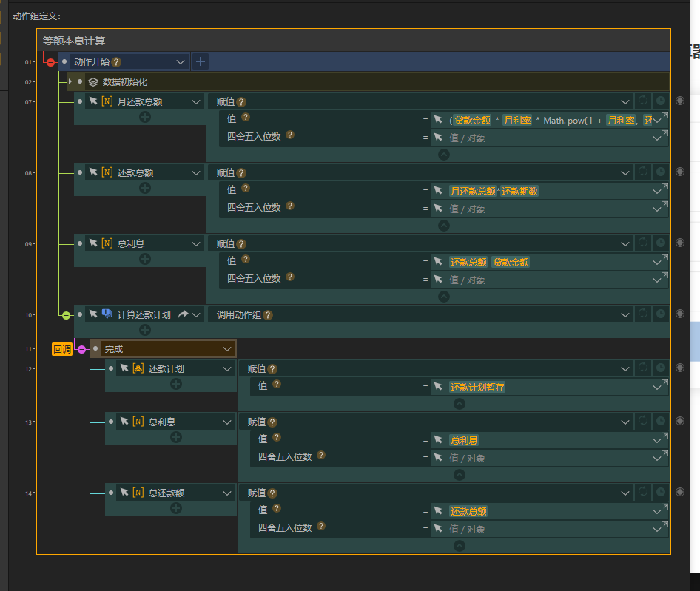Click the plus button beside 动作开始
Image resolution: width=700 pixels, height=591 pixels.
(201, 61)
